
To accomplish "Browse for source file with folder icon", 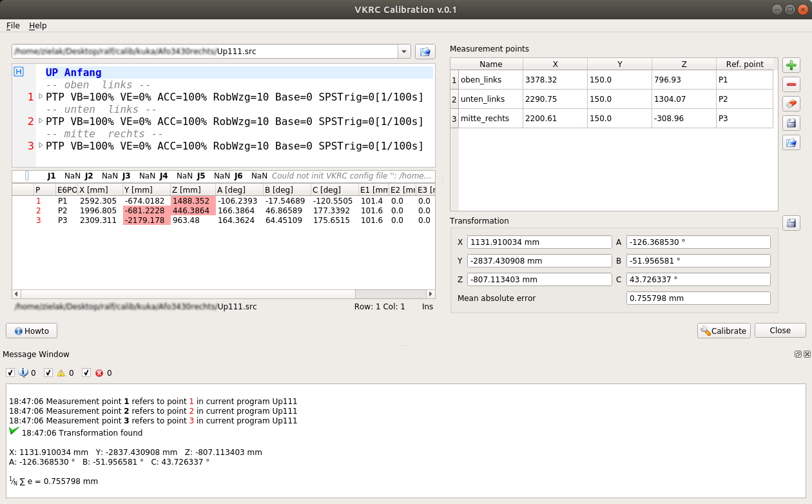I will coord(425,52).
